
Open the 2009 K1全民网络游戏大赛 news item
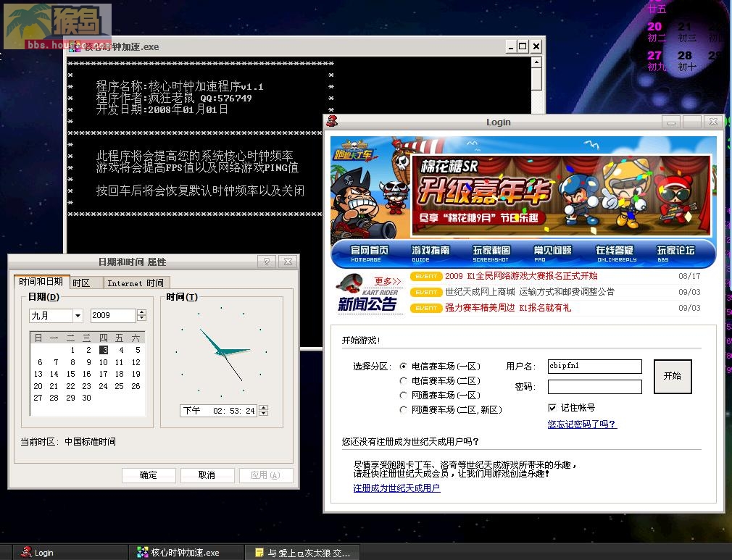click(521, 276)
